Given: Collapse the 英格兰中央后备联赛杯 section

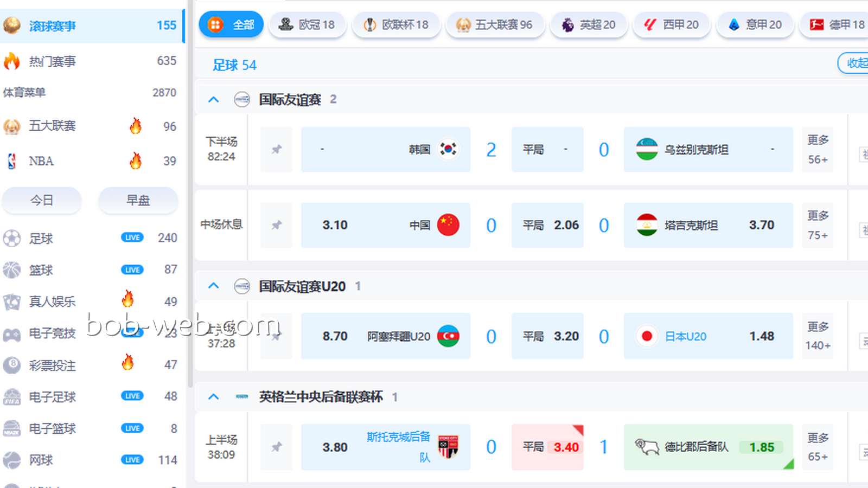Looking at the screenshot, I should (214, 397).
